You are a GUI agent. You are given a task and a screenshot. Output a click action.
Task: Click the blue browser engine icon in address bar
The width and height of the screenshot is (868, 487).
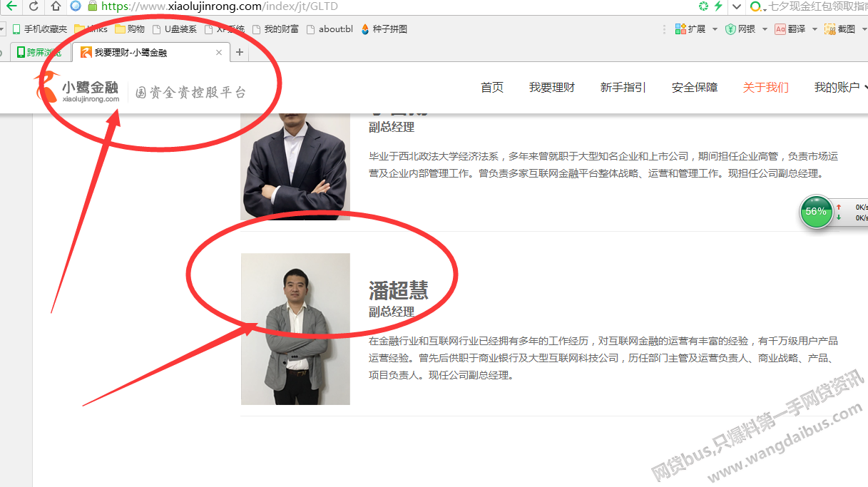coord(76,6)
